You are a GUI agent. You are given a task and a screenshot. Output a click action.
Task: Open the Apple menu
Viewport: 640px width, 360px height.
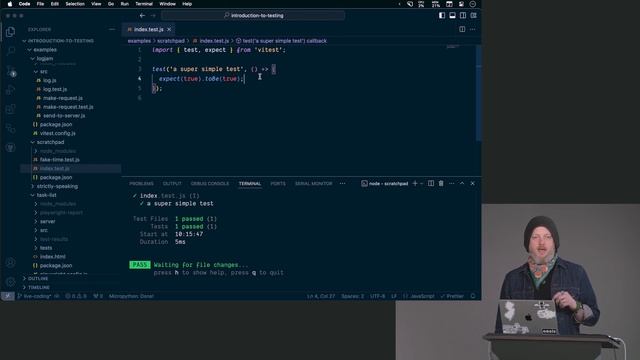coord(10,4)
